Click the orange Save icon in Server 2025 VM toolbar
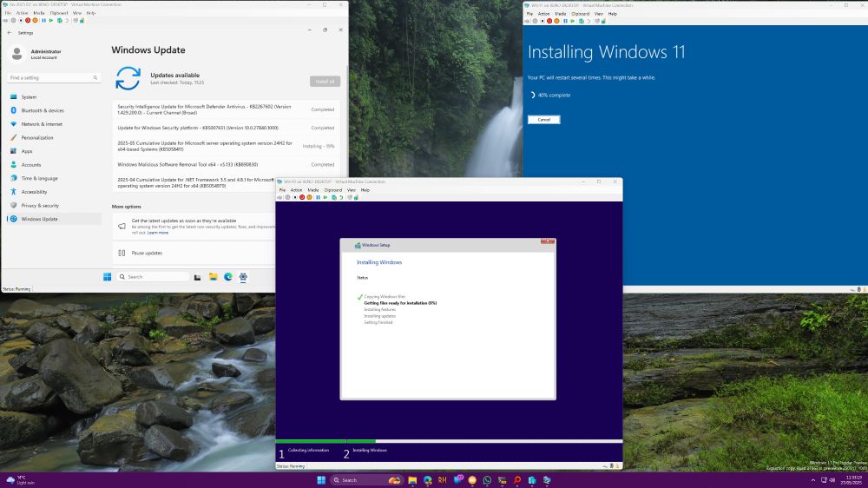Image resolution: width=868 pixels, height=488 pixels. coord(35,21)
